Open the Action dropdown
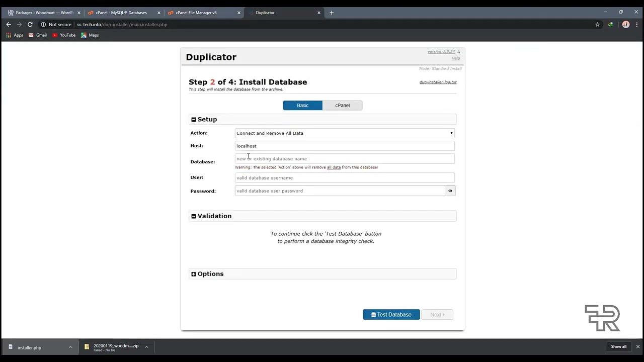Screen dimensions: 644x362 click(345, 133)
